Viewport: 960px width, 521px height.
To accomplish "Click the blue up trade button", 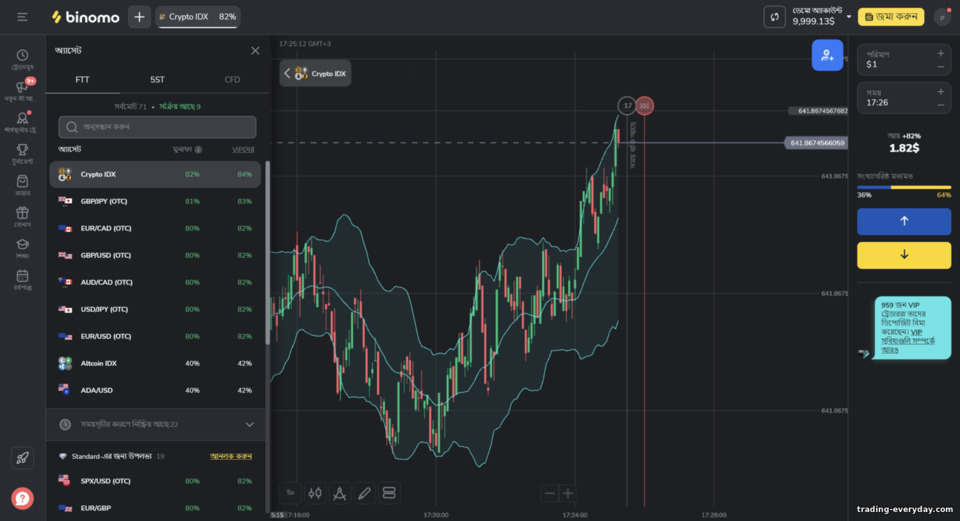I will [904, 221].
